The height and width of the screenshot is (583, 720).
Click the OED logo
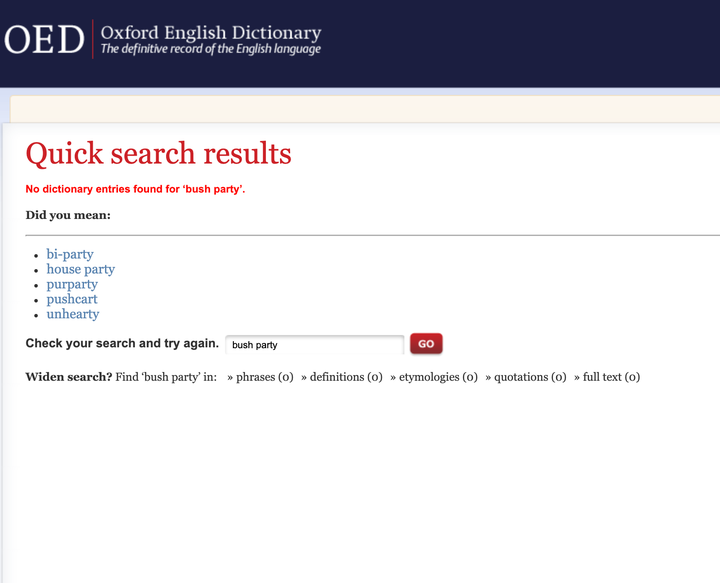pyautogui.click(x=44, y=39)
